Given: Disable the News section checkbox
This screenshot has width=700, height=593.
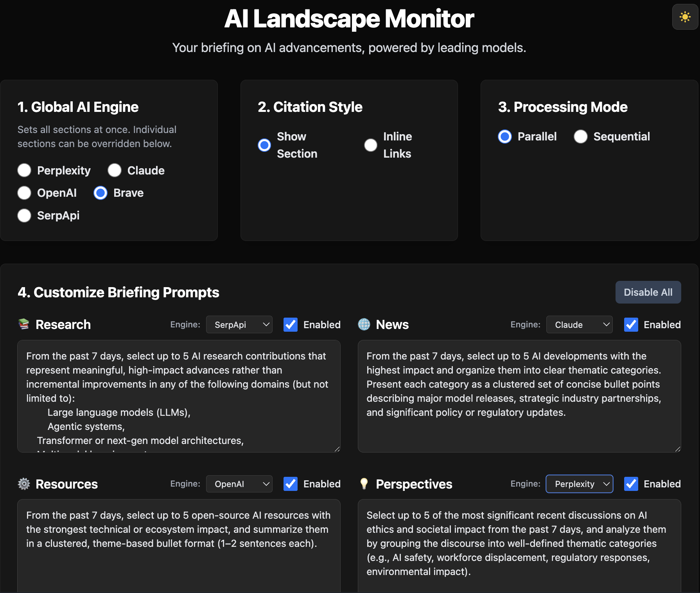Looking at the screenshot, I should pos(631,324).
